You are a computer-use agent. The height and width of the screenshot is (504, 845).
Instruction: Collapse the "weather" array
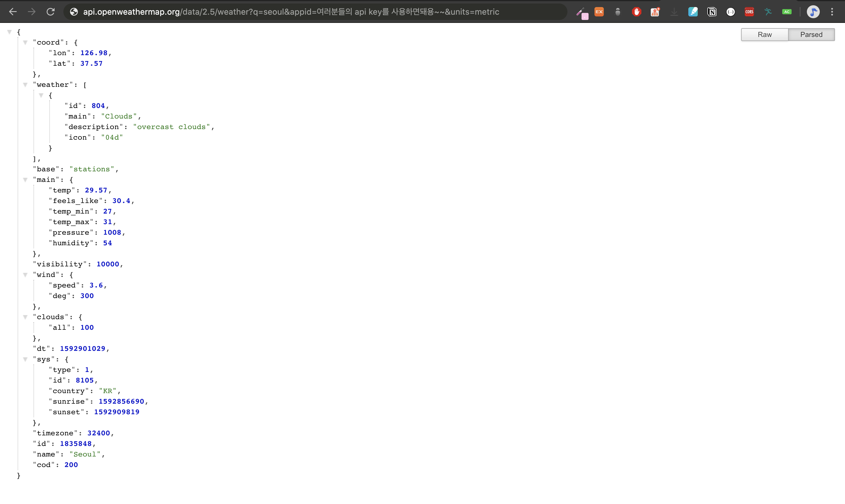25,84
